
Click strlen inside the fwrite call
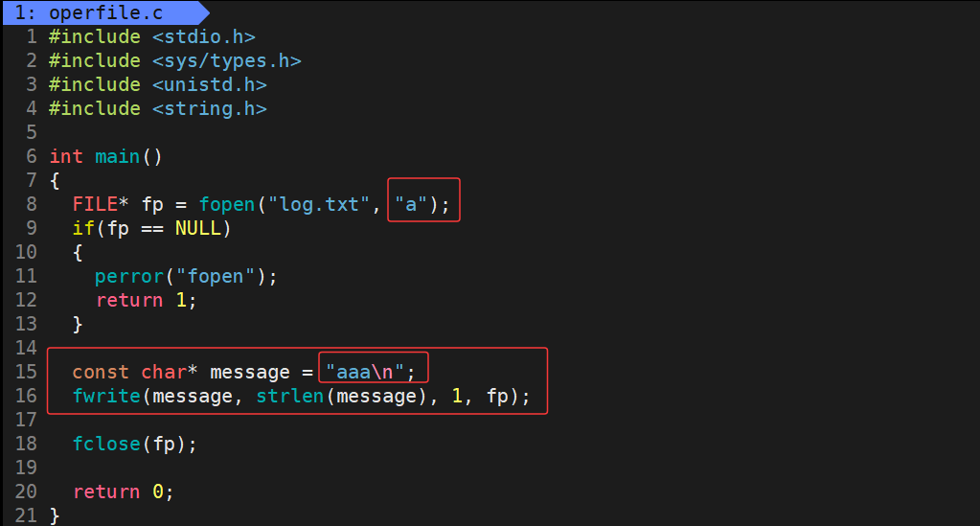tap(289, 396)
